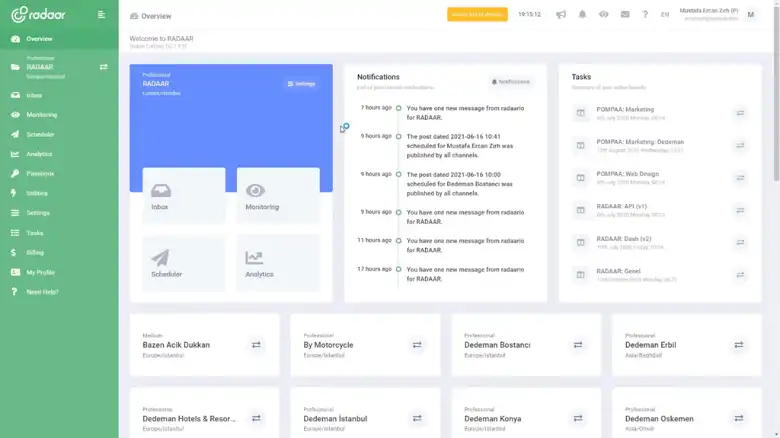The height and width of the screenshot is (438, 780).
Task: Click the megaphone announcements icon in top bar
Action: click(561, 15)
